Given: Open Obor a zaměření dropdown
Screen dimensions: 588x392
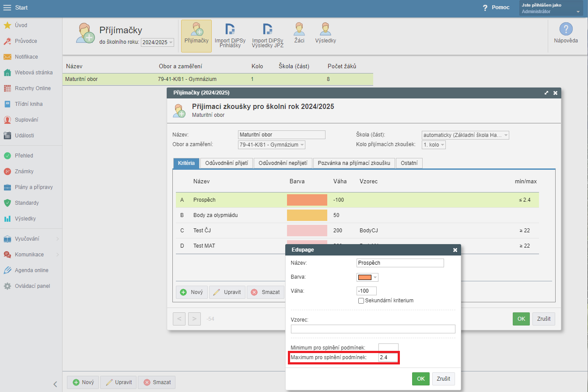Looking at the screenshot, I should [x=272, y=145].
